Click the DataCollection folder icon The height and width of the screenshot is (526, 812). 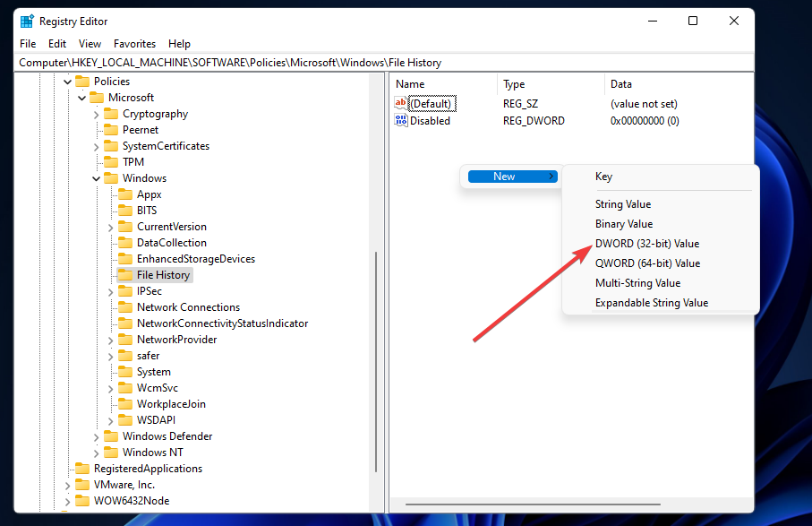click(125, 243)
